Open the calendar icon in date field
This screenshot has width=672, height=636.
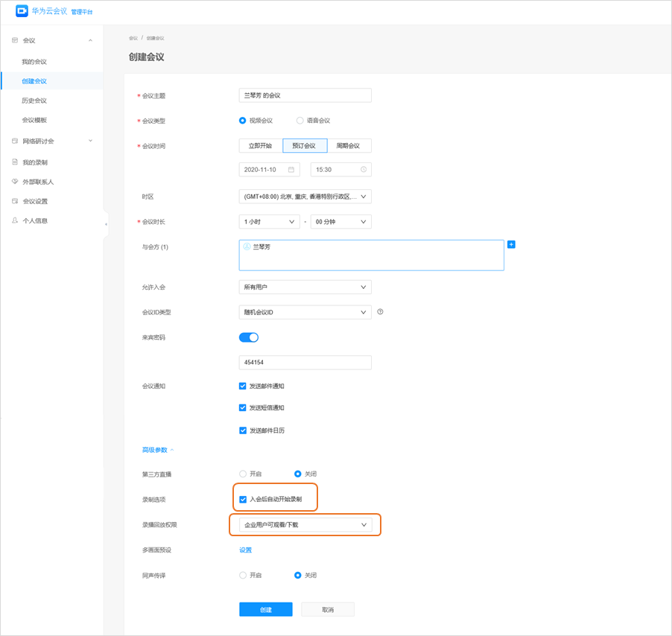tap(291, 170)
